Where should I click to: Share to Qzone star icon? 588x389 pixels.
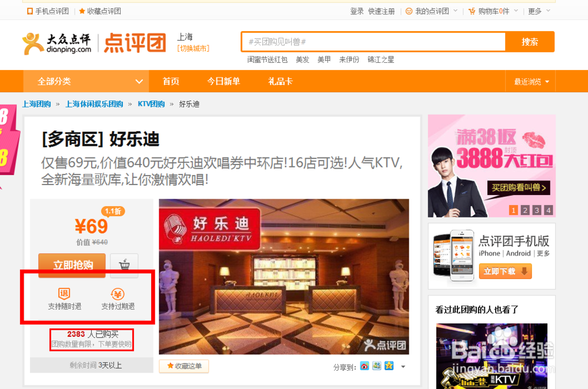coord(389,365)
